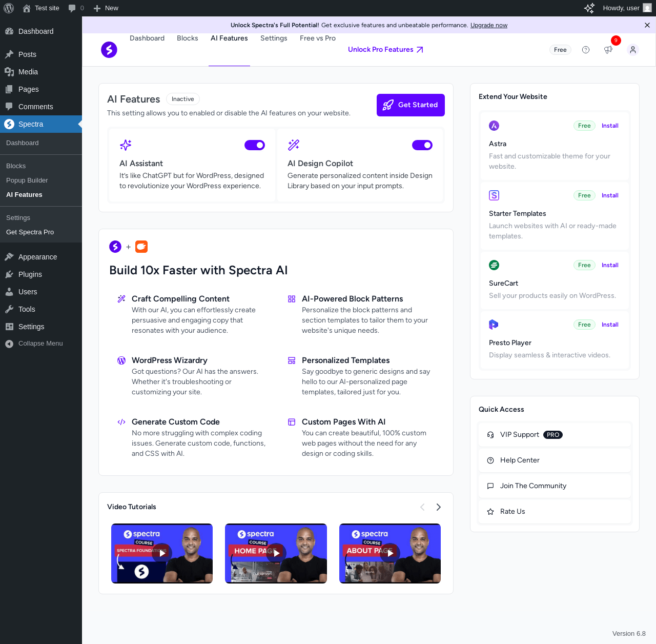Open WordPress Settings in admin sidebar
Viewport: 656px width, 644px height.
(41, 327)
